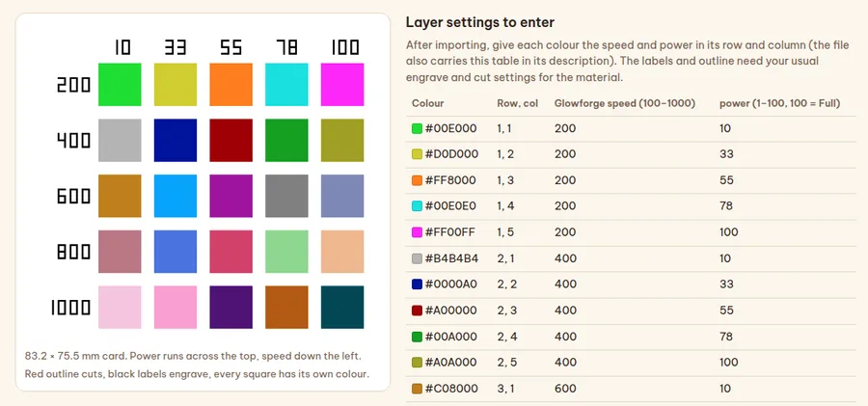Click the ochre brown square at speed 600, power 10
Image resolution: width=868 pixels, height=406 pixels.
point(120,196)
